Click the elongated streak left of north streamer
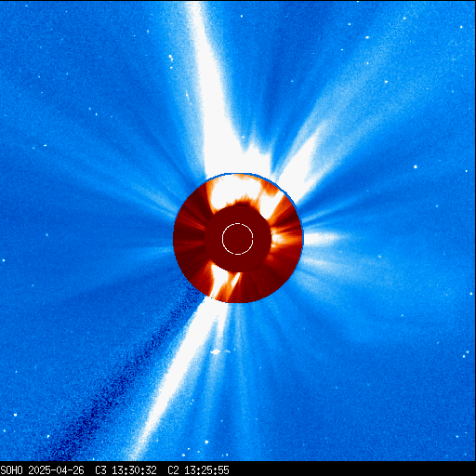The image size is (476, 476). pos(188,96)
